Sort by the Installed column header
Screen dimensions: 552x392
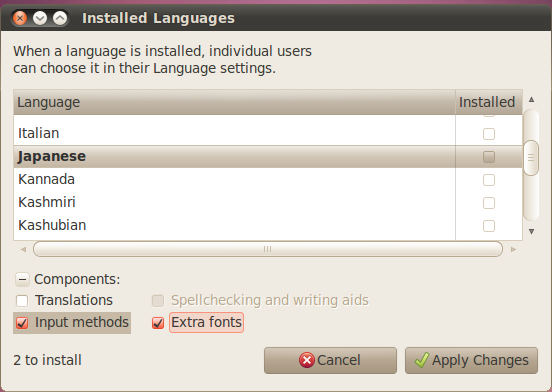click(489, 102)
